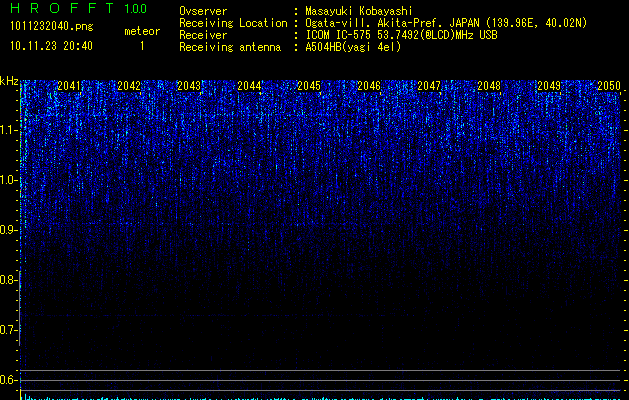The image size is (629, 400).
Task: Click the 2043 time marker
Action: (189, 86)
